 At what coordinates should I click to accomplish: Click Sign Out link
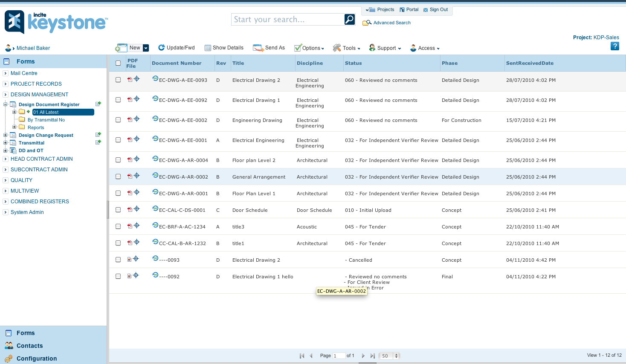point(438,10)
